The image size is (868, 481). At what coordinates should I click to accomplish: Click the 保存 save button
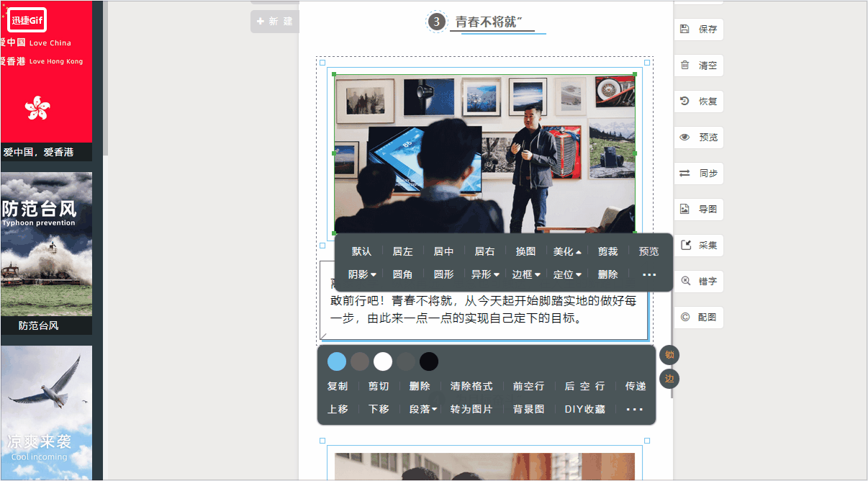tap(698, 30)
